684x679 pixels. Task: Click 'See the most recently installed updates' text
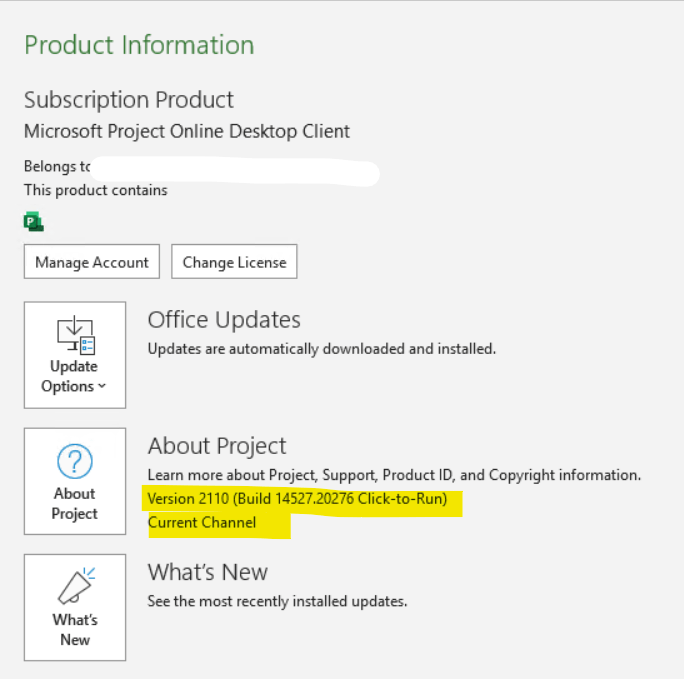click(x=277, y=601)
